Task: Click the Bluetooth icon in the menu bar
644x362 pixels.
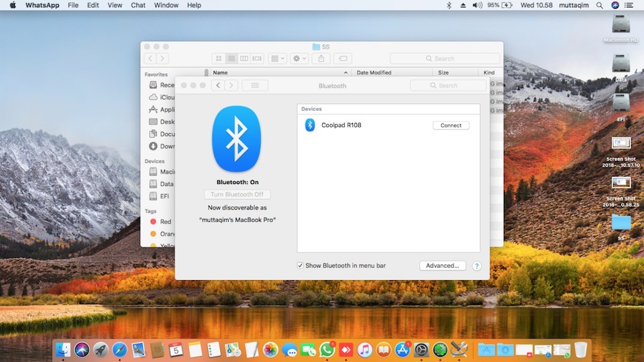Action: 449,5
